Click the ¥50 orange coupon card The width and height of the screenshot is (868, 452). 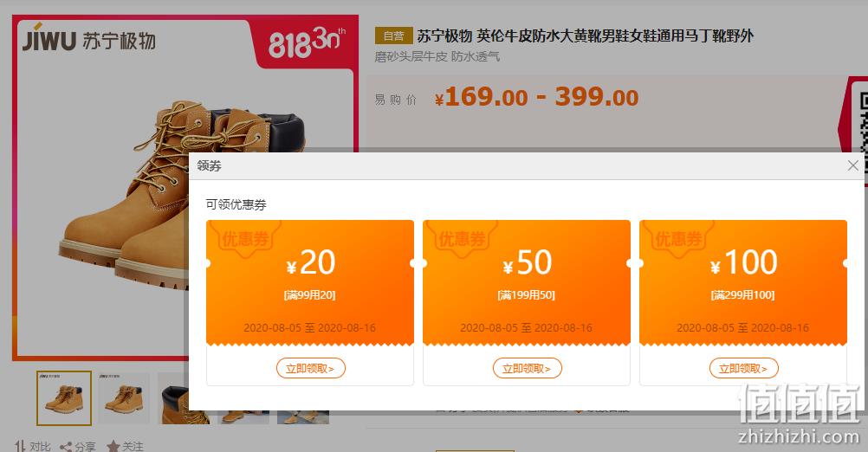(527, 282)
